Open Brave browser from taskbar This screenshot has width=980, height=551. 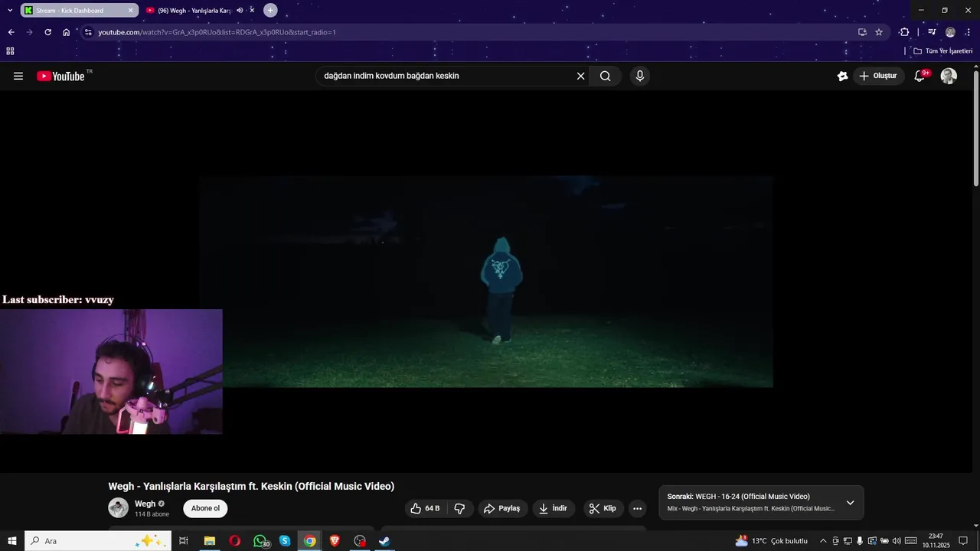point(335,541)
